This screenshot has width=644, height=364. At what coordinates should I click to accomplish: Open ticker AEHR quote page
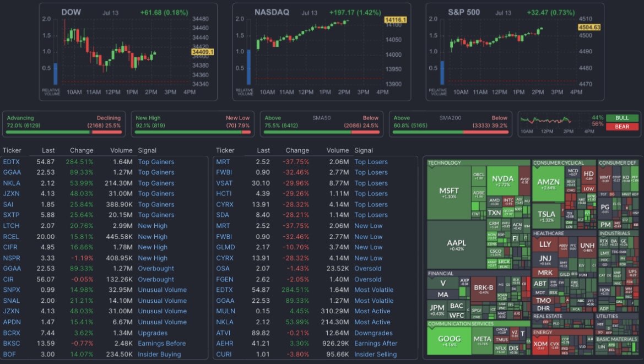(225, 344)
